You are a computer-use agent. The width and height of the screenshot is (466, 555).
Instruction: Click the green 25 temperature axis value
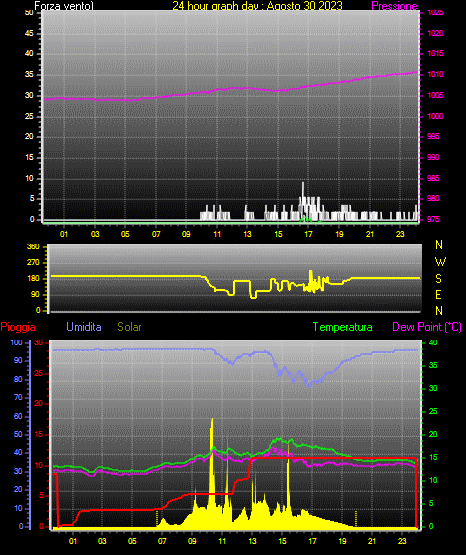(x=433, y=411)
